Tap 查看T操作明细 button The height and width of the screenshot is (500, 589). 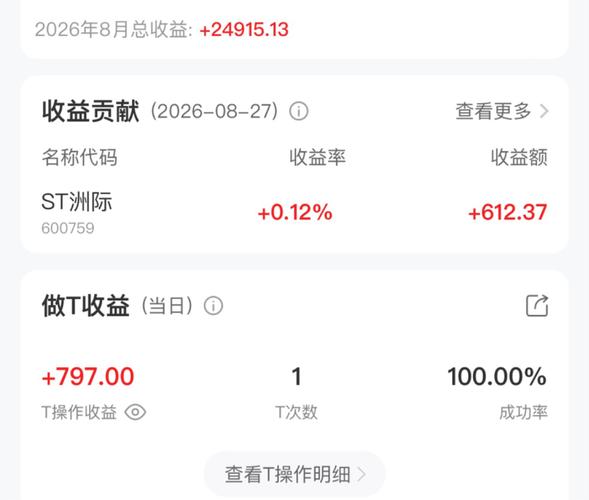click(294, 474)
